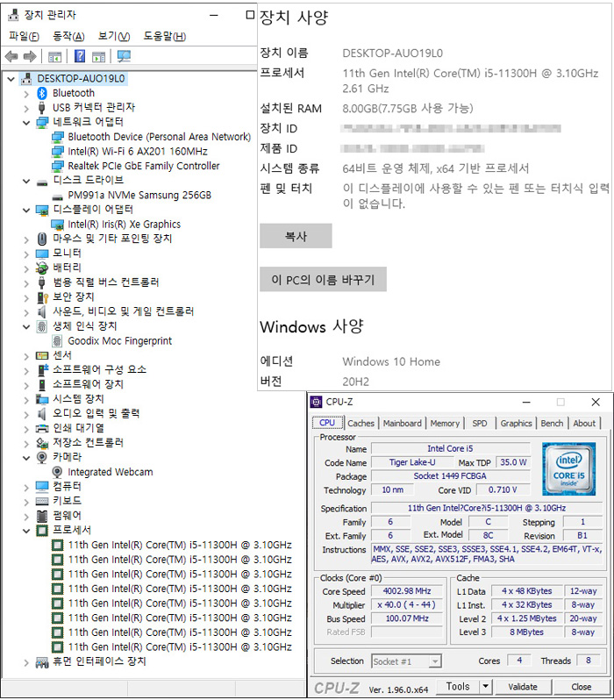
Task: Open the Tools dropdown arrow in CPU-Z
Action: (487, 687)
